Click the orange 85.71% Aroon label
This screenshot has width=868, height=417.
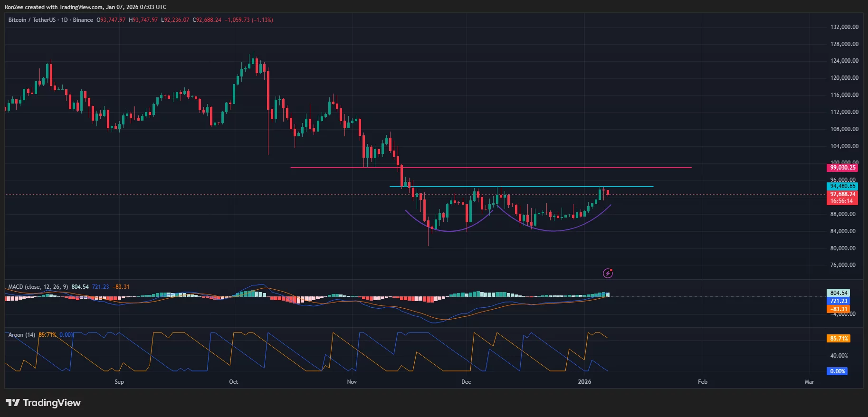[839, 339]
